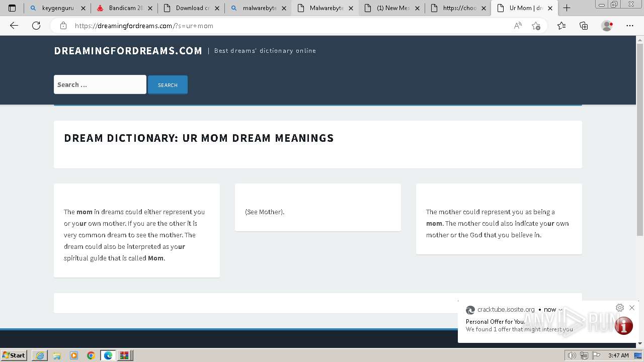This screenshot has width=644, height=362.
Task: Open Microsoft Edge taskbar icon
Action: [x=108, y=355]
